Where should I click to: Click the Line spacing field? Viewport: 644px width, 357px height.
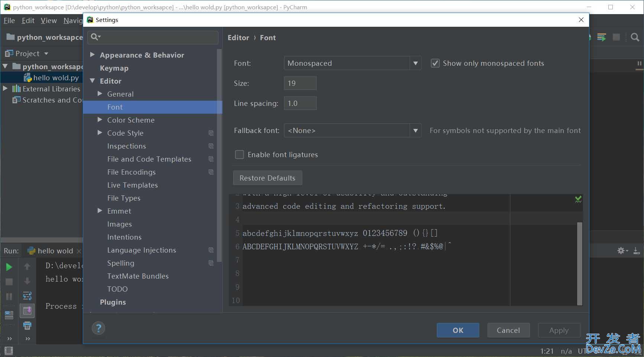coord(300,103)
